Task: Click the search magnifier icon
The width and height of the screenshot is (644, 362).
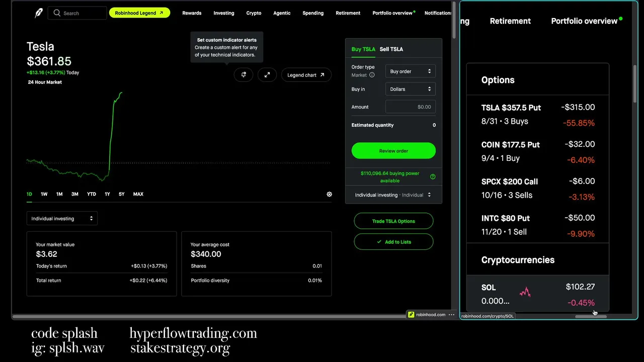Action: [x=57, y=13]
